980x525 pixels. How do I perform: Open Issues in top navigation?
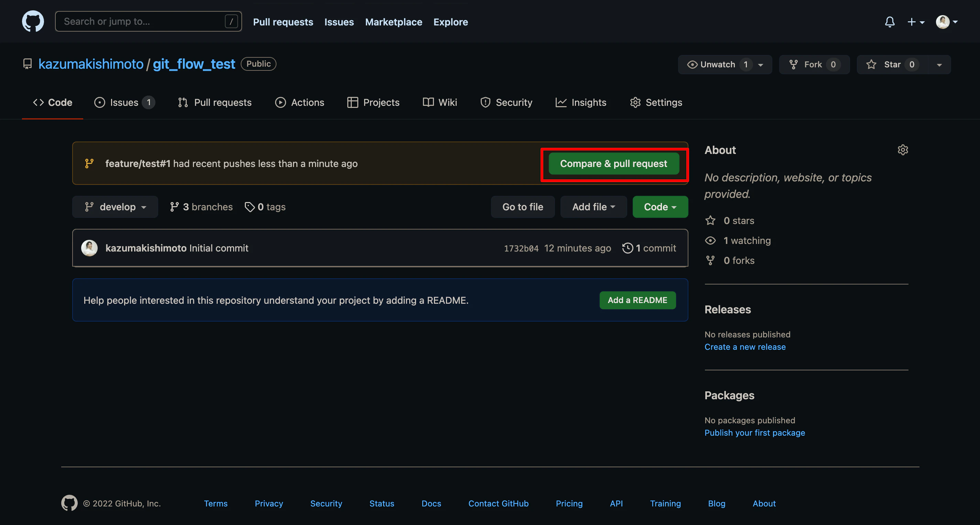[339, 22]
